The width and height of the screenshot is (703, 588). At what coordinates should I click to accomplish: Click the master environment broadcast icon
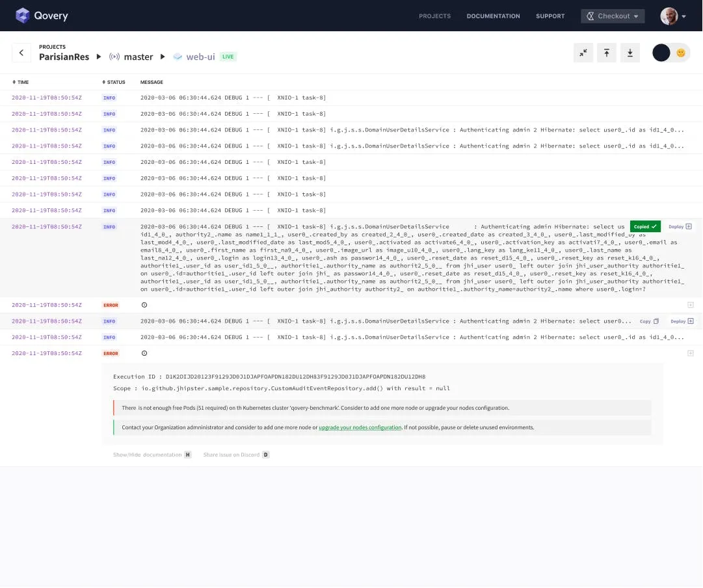pos(114,57)
